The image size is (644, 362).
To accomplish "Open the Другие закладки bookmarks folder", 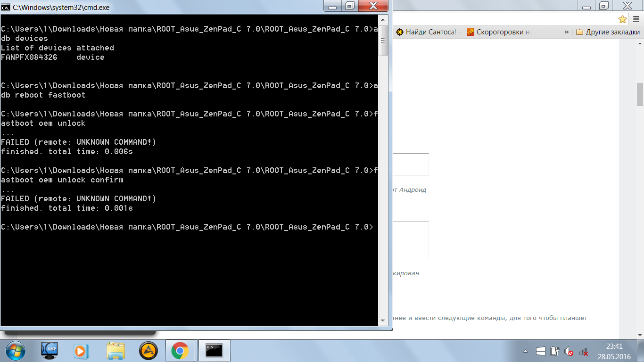I will tap(608, 32).
